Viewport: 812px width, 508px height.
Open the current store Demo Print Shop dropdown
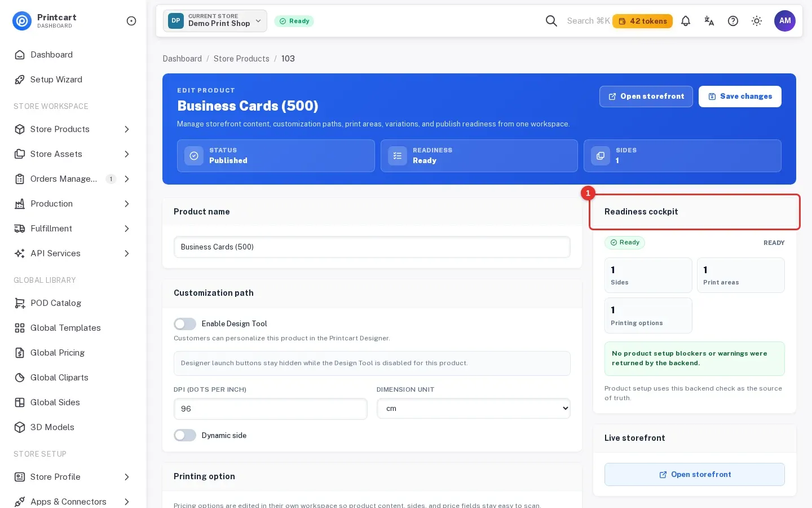[215, 21]
